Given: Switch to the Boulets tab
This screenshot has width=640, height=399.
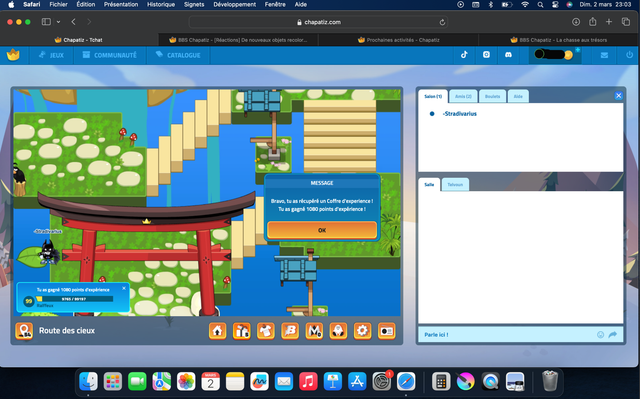Looking at the screenshot, I should (492, 96).
